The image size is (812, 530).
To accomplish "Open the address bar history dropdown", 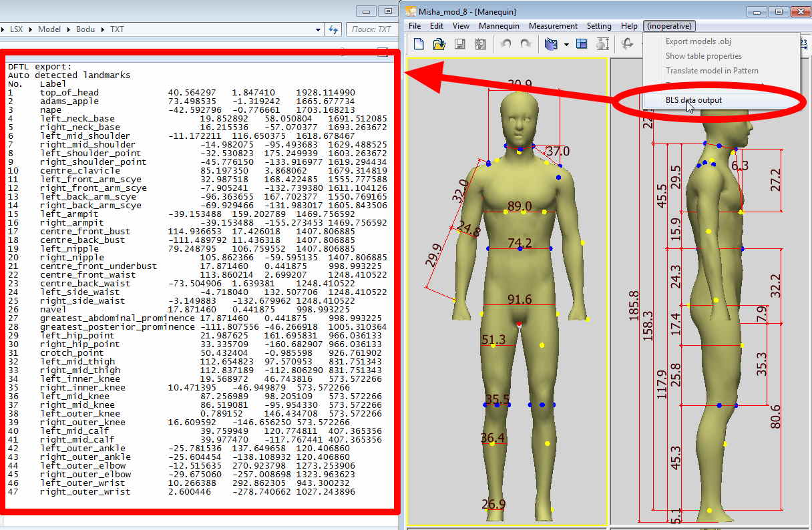I will (319, 29).
